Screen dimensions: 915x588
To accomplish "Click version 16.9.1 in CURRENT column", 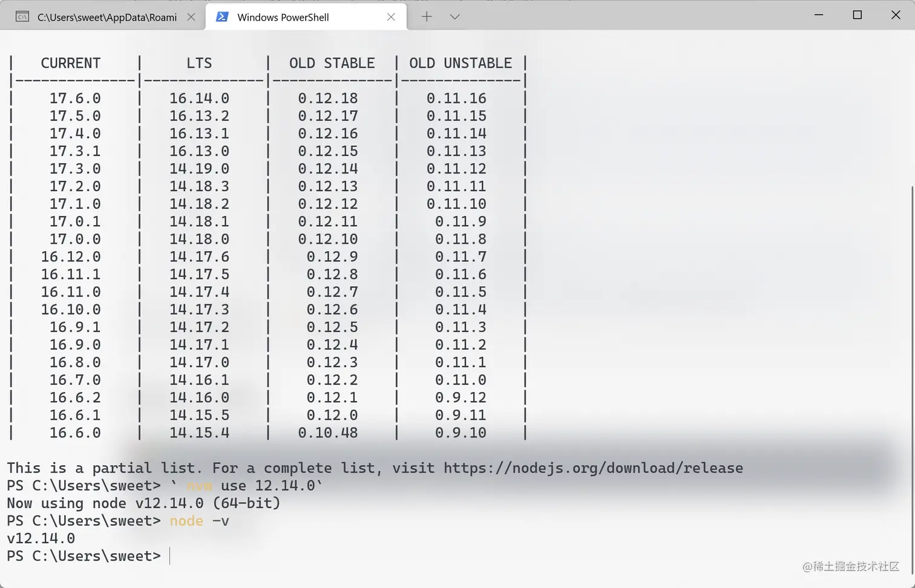I will (75, 327).
